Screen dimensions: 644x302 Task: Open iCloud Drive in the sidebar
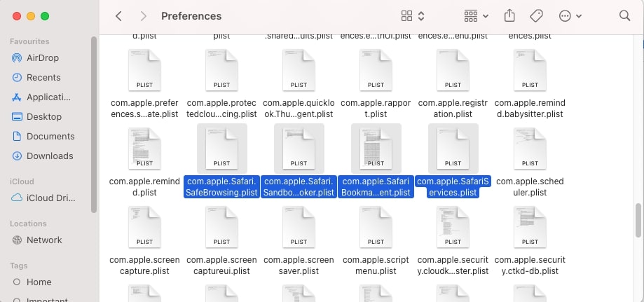(51, 198)
